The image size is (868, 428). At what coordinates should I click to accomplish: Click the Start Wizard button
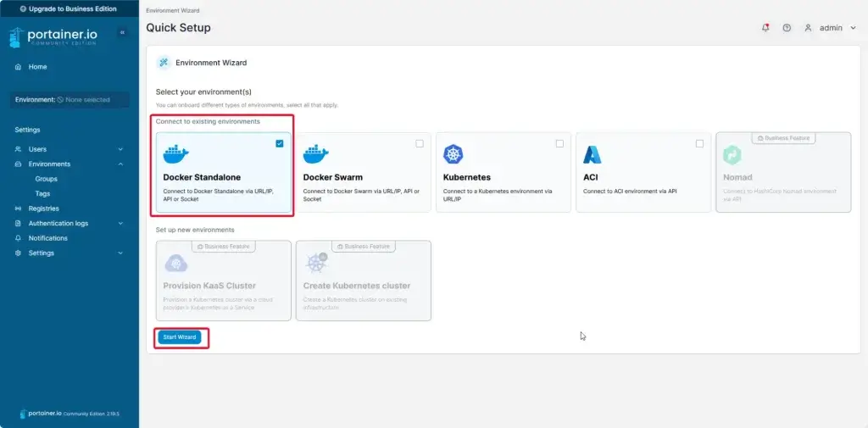[180, 337]
